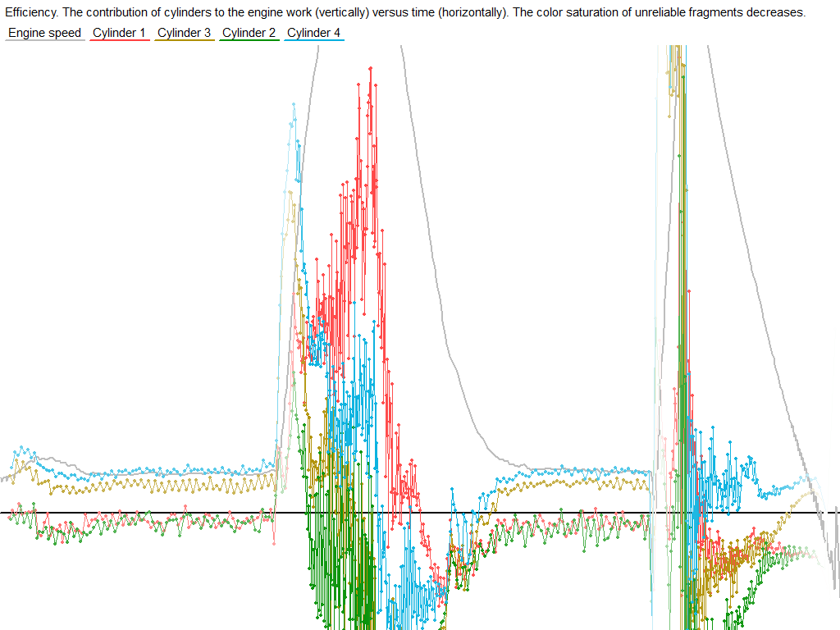This screenshot has width=840, height=630.
Task: Click the gray engine speed line at far right end
Action: 834,566
